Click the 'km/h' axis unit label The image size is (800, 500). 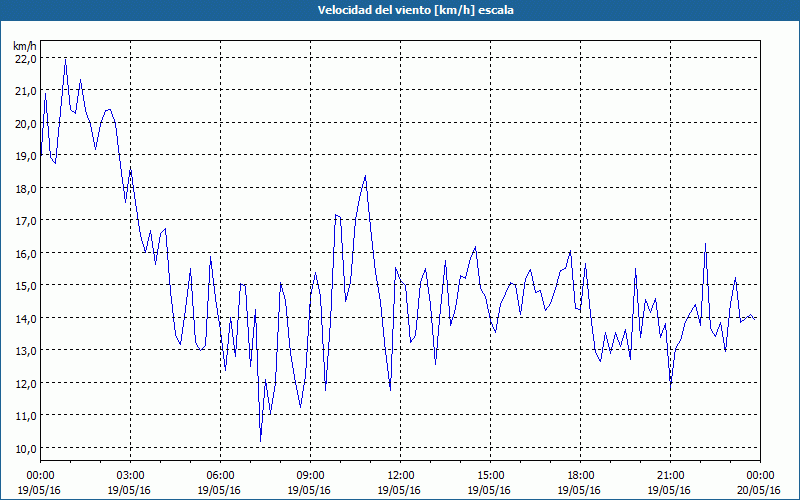click(x=25, y=46)
